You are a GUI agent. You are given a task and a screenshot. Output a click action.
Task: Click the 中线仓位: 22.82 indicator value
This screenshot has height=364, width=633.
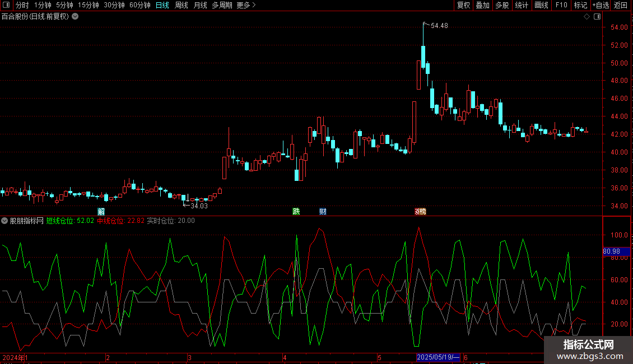[120, 221]
